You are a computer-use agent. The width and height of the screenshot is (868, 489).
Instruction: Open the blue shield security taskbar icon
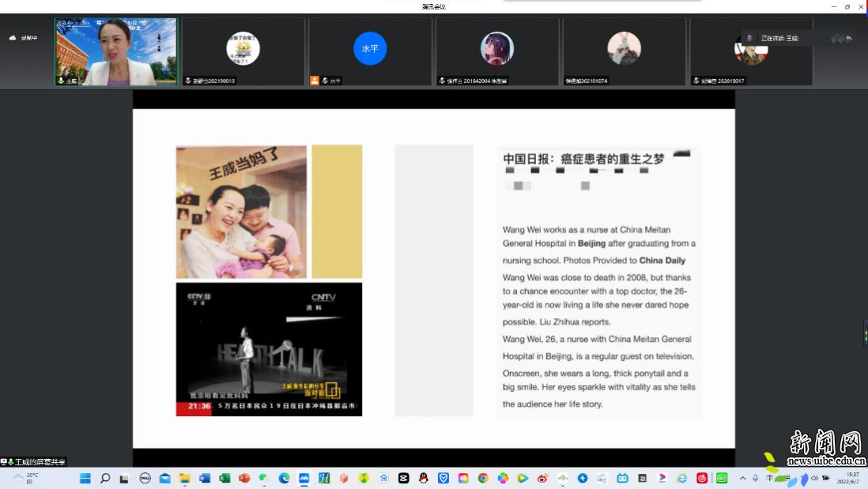tap(443, 479)
